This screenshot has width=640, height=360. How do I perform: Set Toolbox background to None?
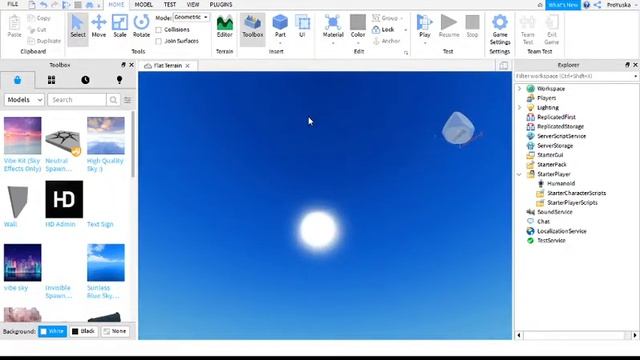[x=115, y=331]
